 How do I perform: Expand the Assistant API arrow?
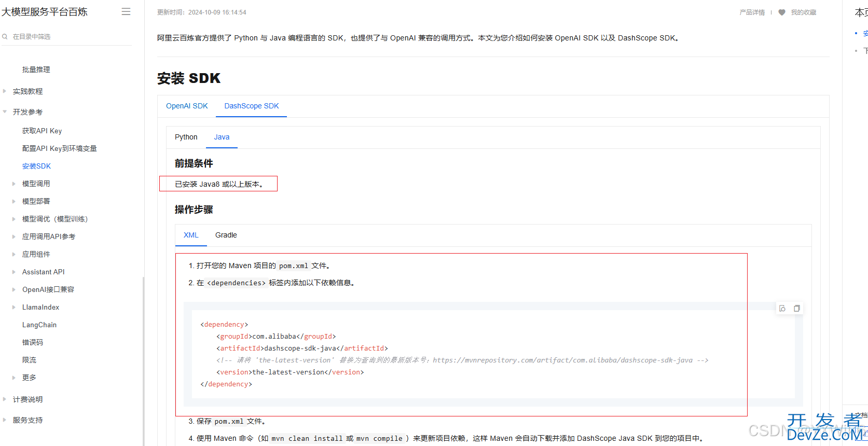(14, 272)
